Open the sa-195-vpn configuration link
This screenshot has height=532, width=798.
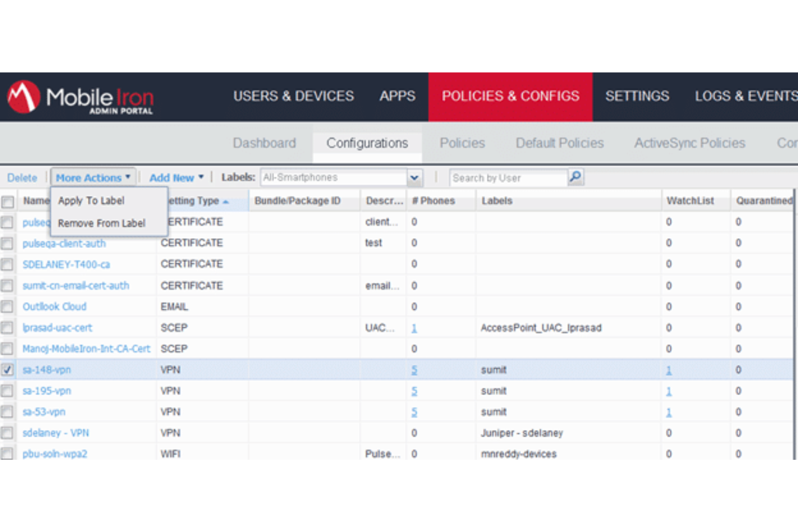(x=46, y=391)
